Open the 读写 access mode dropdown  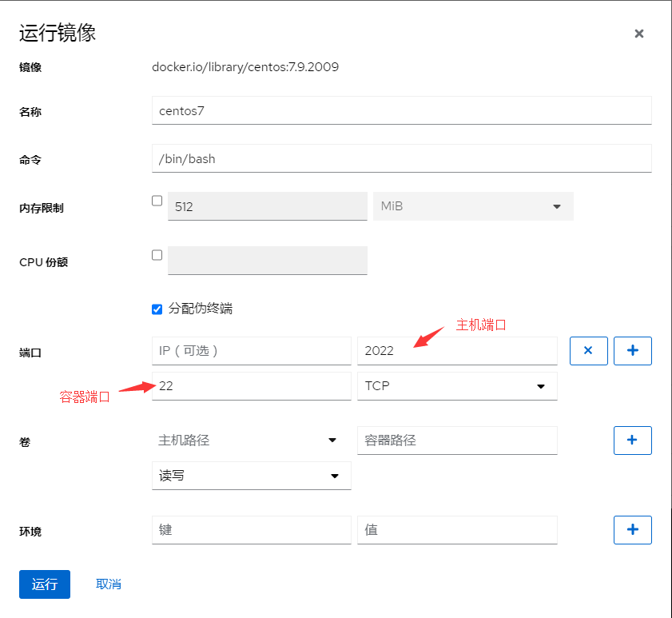click(x=251, y=476)
